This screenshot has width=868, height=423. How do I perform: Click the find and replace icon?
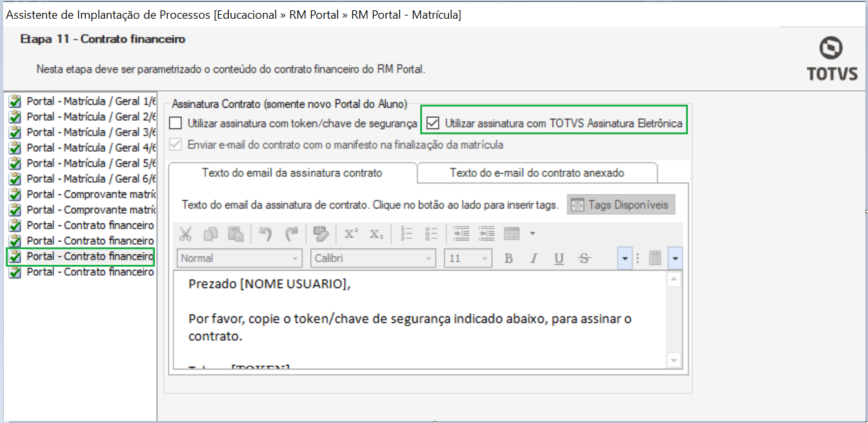point(321,233)
